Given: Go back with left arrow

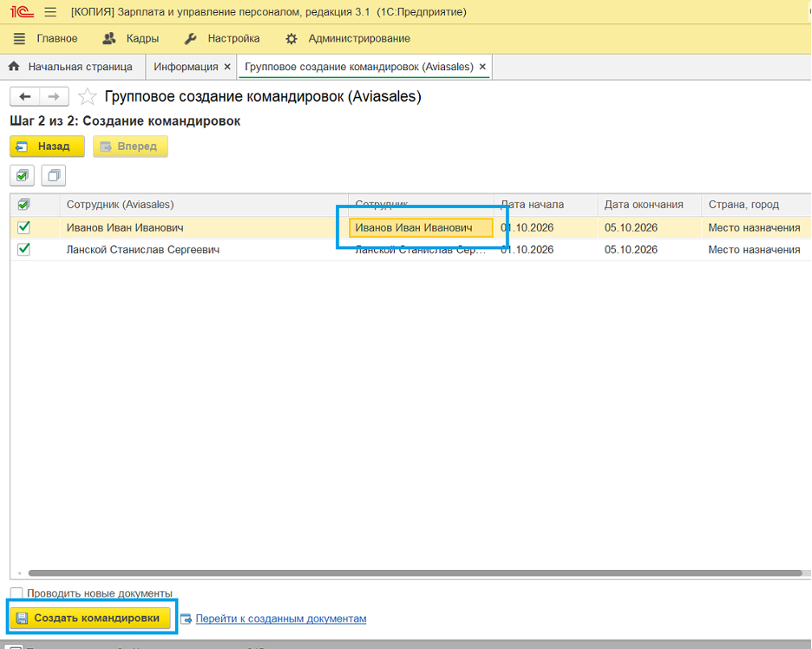Looking at the screenshot, I should (25, 96).
